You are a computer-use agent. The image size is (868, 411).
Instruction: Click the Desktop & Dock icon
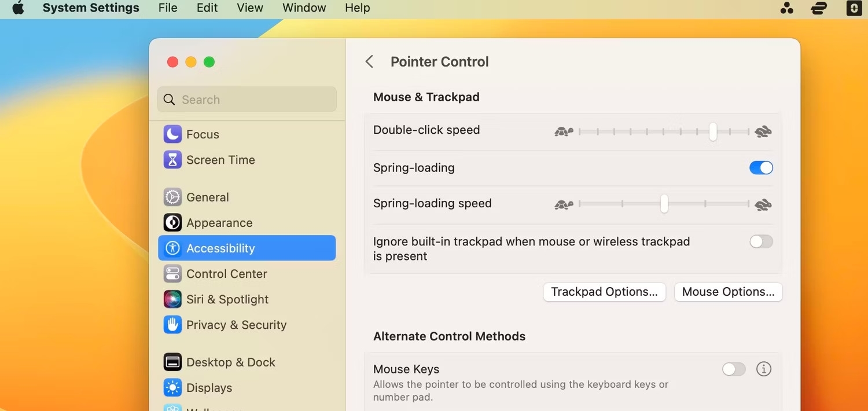point(172,362)
